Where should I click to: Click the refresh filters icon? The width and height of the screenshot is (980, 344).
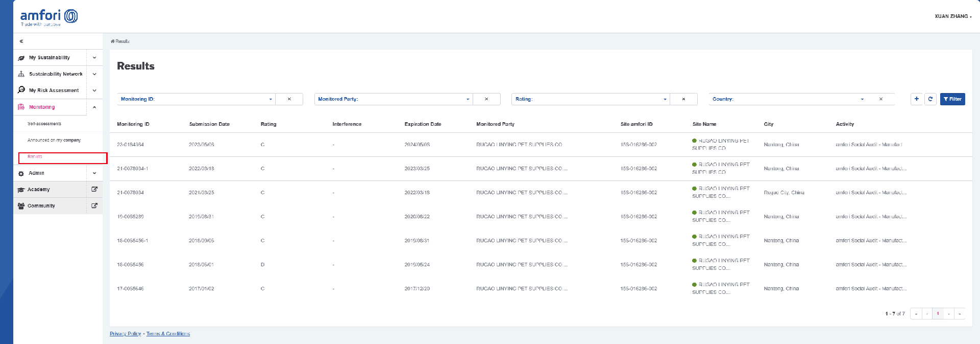(930, 99)
